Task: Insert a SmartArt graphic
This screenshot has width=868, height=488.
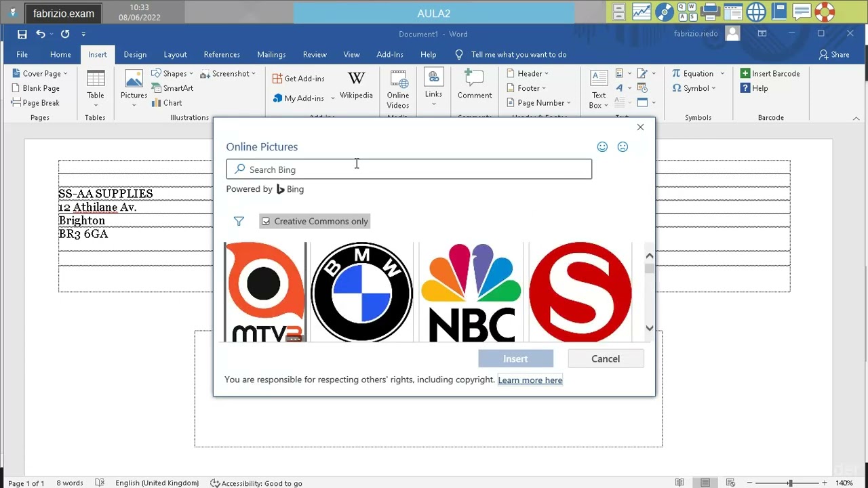Action: (x=172, y=88)
